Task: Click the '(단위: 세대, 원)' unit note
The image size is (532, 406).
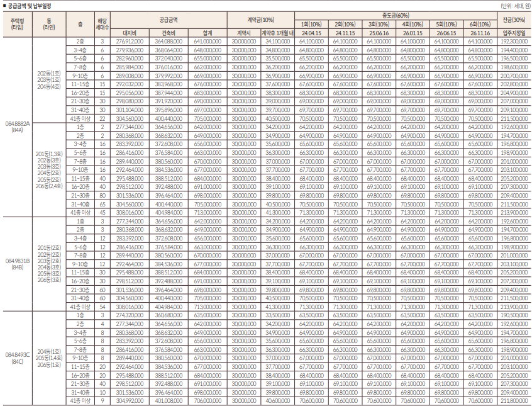Action: tap(515, 6)
